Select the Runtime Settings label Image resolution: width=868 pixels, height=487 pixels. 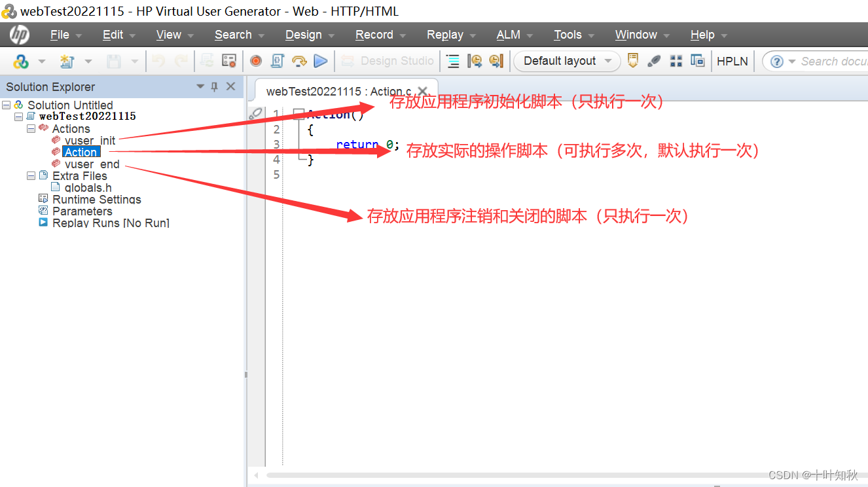[97, 199]
